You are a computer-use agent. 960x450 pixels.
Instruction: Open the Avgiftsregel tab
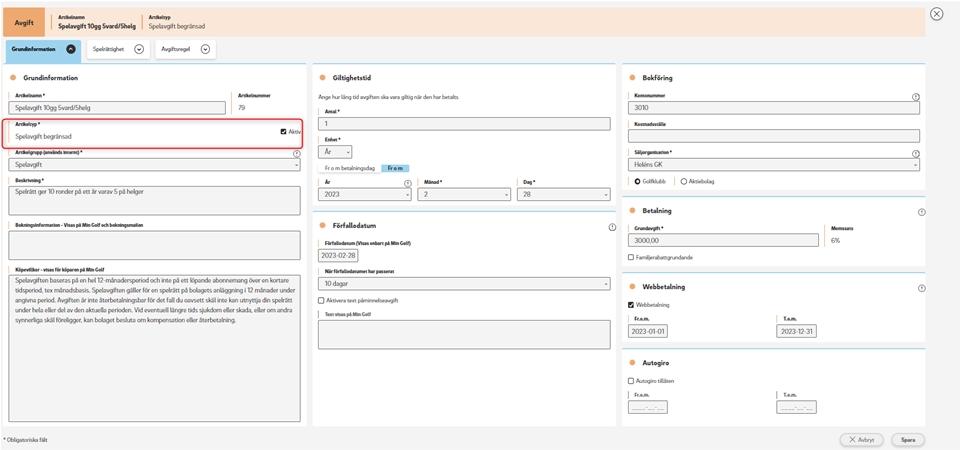[x=186, y=49]
